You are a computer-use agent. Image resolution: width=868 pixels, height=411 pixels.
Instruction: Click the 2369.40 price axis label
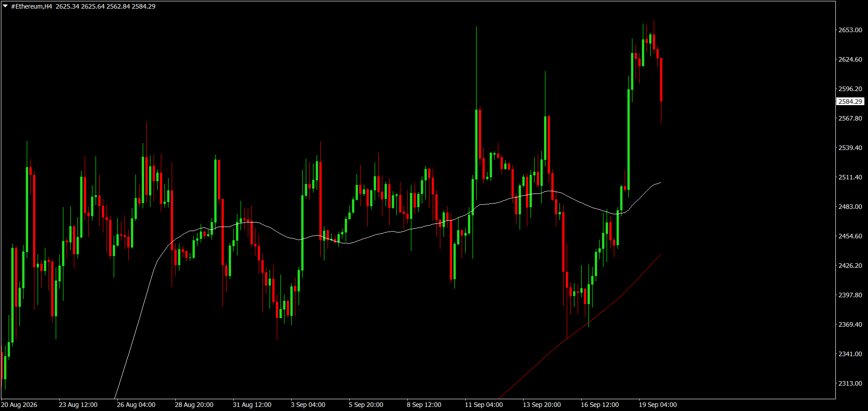(850, 324)
